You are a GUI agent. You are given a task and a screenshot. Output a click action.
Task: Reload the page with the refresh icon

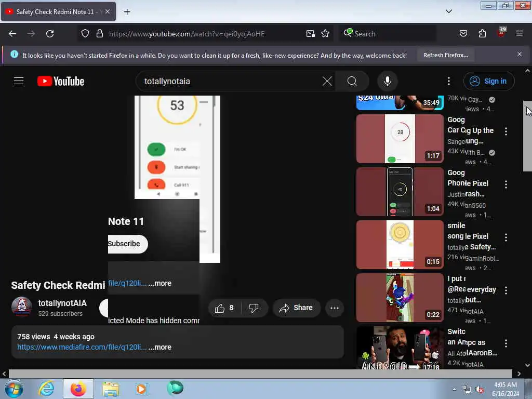[50, 34]
